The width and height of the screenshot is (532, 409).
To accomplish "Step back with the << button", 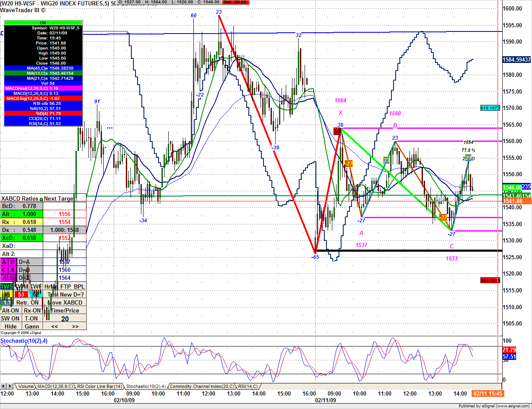I will [55, 326].
